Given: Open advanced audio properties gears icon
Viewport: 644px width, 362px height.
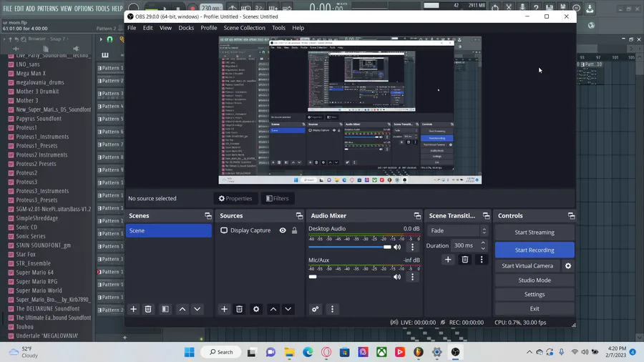Looking at the screenshot, I should (x=316, y=309).
